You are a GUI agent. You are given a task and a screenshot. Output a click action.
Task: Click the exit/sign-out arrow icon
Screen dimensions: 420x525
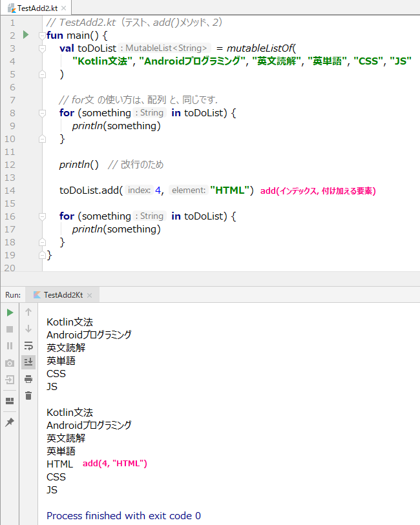coord(10,380)
